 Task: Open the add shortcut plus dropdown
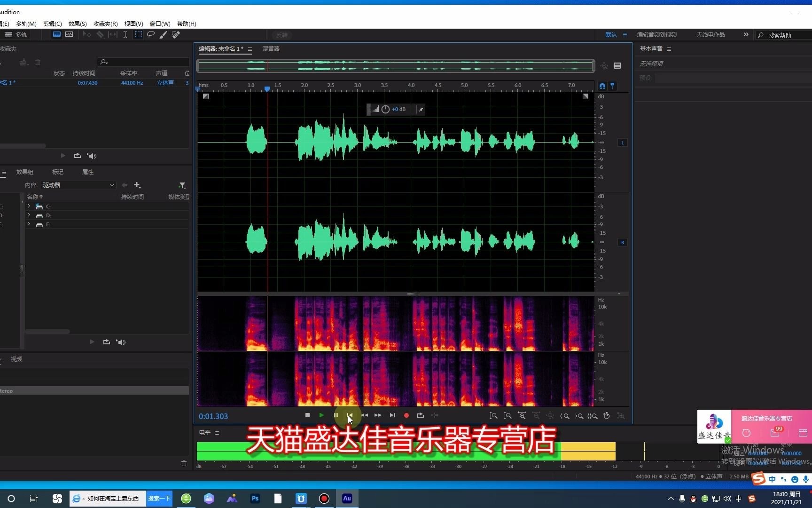pyautogui.click(x=137, y=185)
